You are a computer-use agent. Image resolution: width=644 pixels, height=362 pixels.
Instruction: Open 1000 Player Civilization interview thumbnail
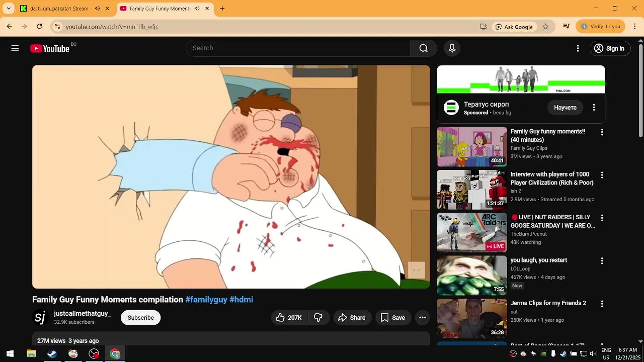tap(471, 190)
